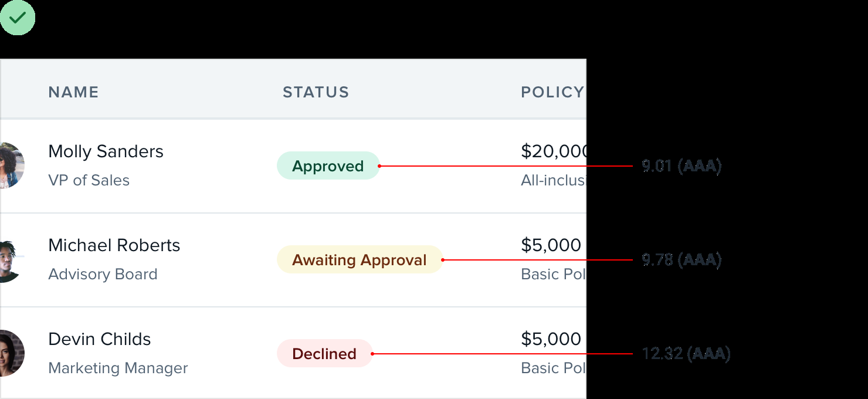Sort by the NAME column header
This screenshot has height=399, width=868.
point(73,92)
